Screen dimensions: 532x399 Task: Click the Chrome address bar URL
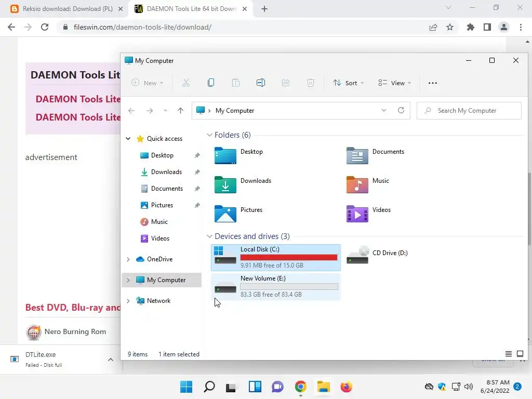(x=142, y=27)
